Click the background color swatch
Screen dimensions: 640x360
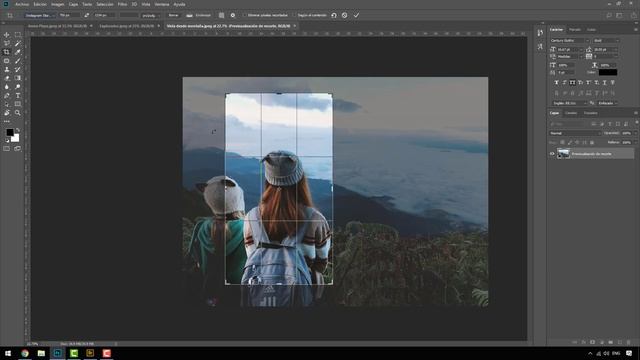tap(16, 138)
